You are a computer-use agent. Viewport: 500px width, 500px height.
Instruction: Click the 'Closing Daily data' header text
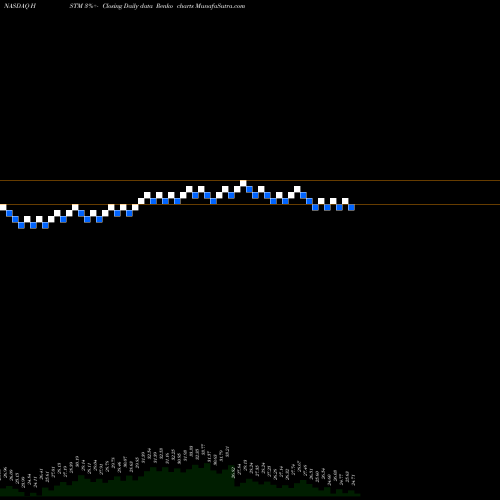tap(127, 6)
